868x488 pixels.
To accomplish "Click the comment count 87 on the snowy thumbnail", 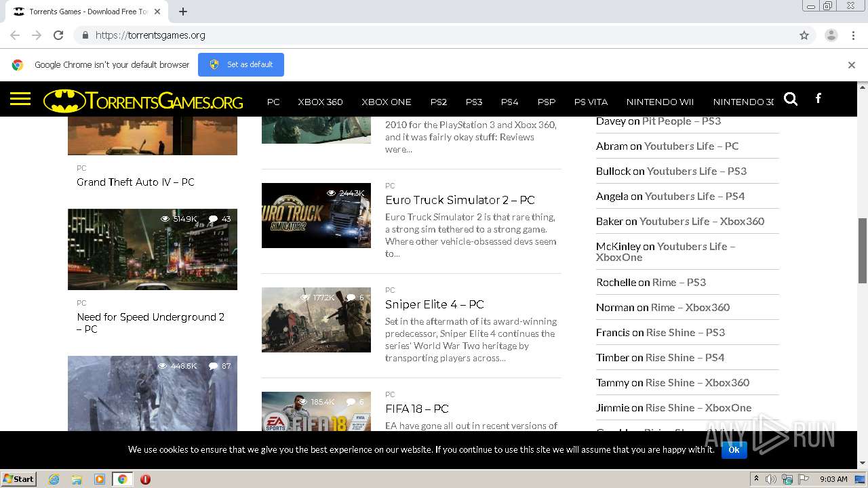I will (x=220, y=366).
